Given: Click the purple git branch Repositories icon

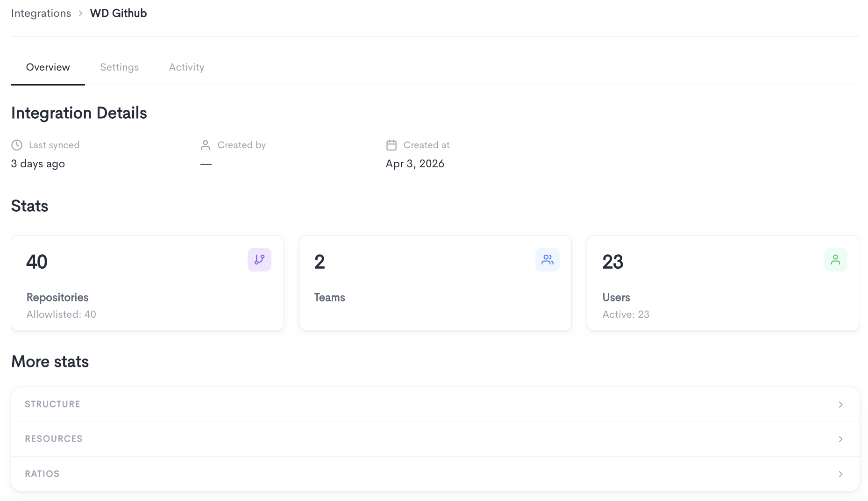Looking at the screenshot, I should [x=259, y=259].
